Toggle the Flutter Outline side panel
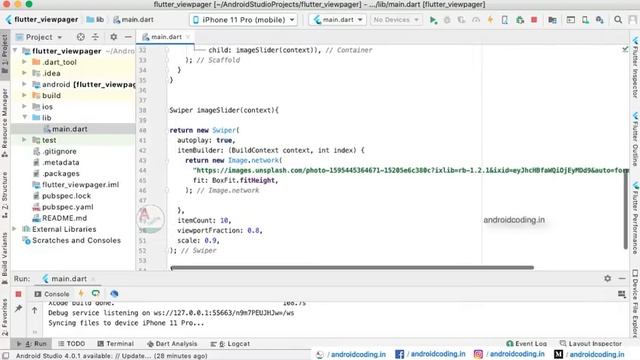 click(x=635, y=139)
